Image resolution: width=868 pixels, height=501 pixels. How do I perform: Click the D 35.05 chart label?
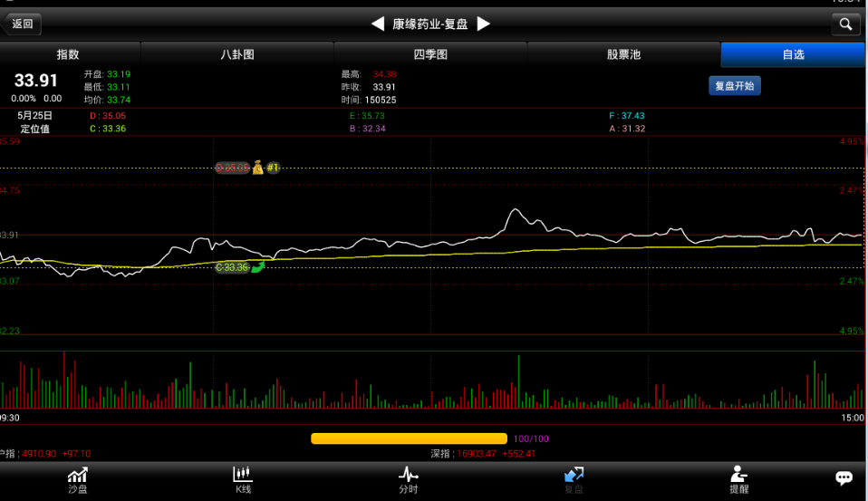(x=233, y=168)
